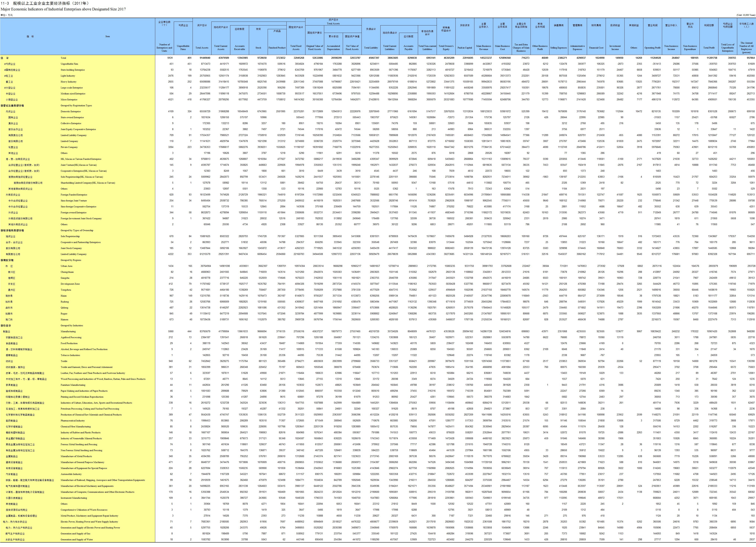Click the 'Development Zone' region row label
Screen dimensions: 756x547
(x=70, y=284)
